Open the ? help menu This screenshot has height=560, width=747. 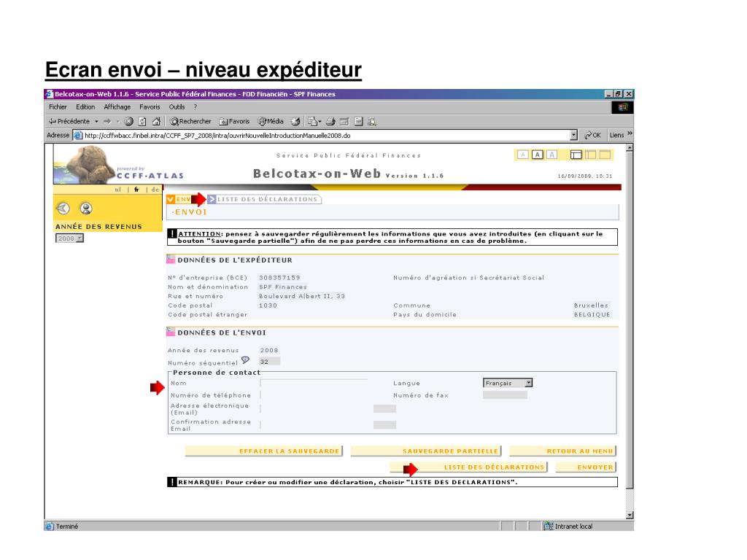(x=196, y=107)
